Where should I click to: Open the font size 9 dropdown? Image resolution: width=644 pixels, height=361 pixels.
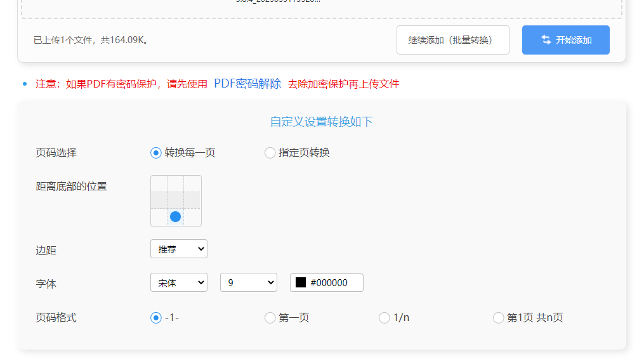point(249,282)
